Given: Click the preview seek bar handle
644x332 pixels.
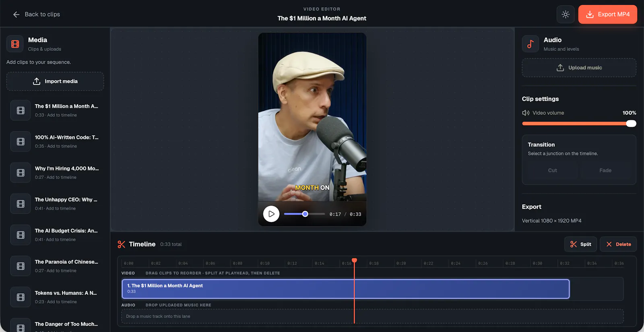Looking at the screenshot, I should tap(305, 214).
